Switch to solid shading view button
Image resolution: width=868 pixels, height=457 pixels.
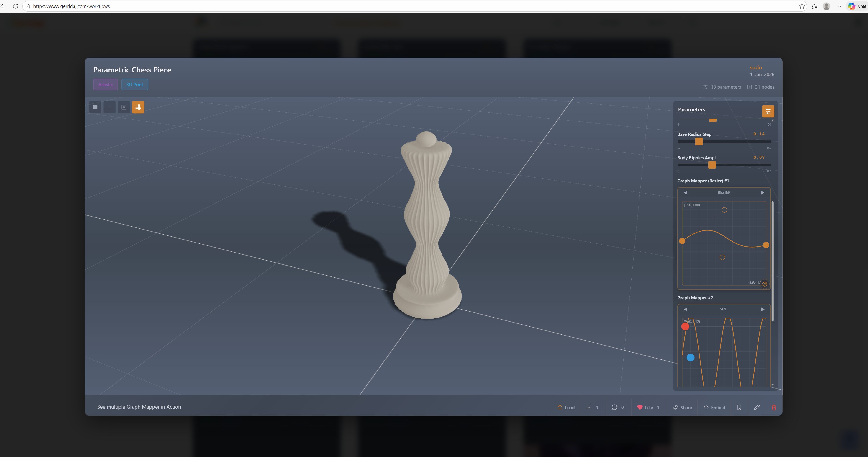coord(95,107)
